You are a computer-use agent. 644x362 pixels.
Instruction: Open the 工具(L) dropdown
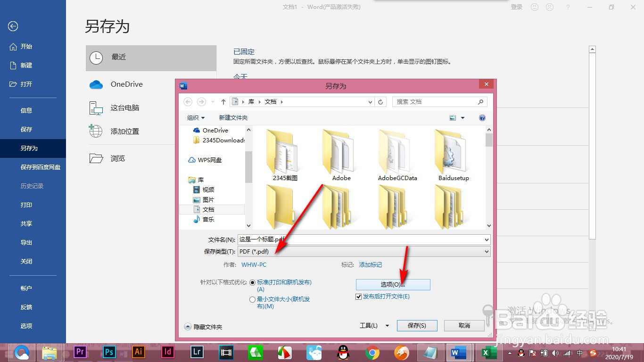point(374,326)
